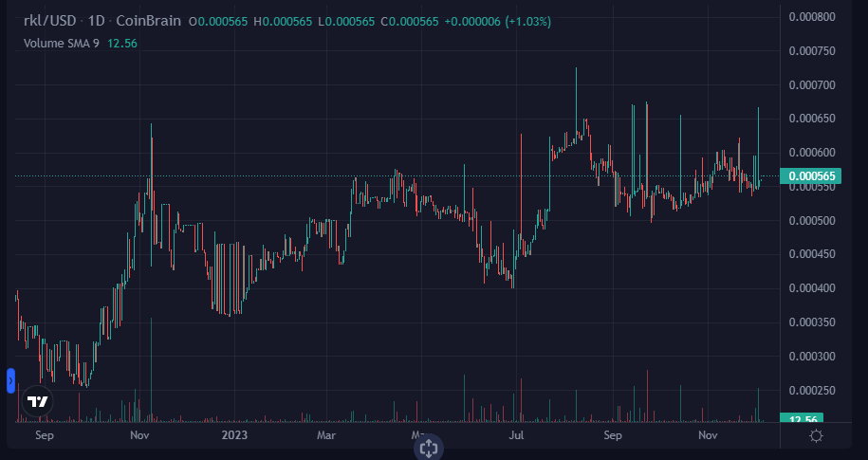The width and height of the screenshot is (868, 460).
Task: Click the 0.000750 price axis label
Action: point(811,51)
